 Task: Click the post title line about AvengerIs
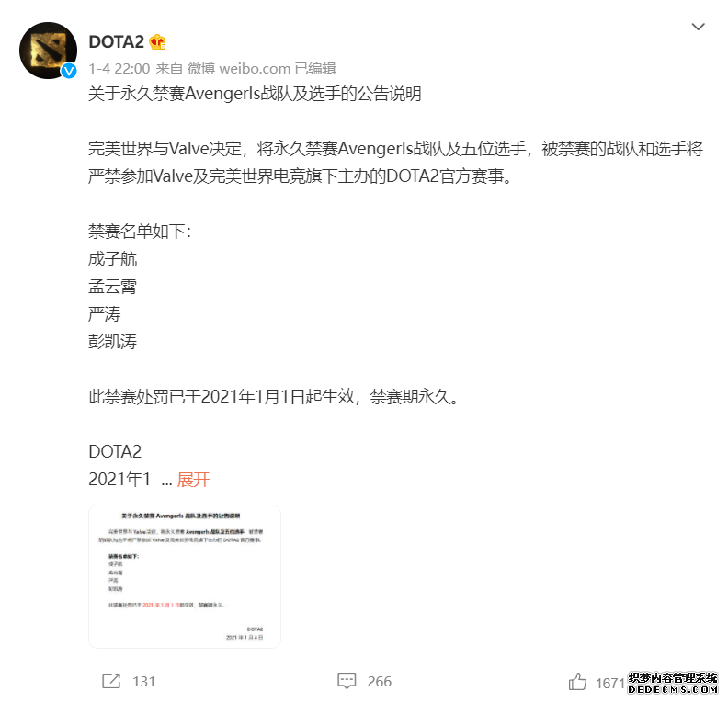[x=255, y=94]
